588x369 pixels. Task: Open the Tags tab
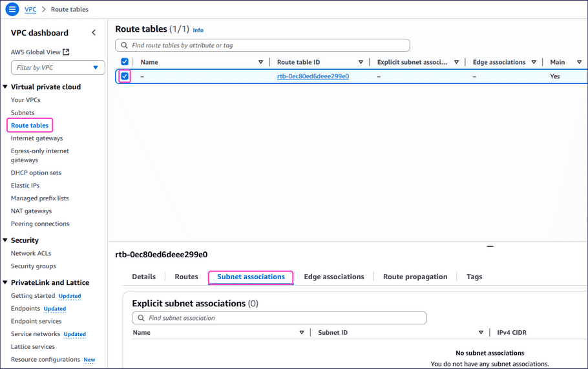474,277
